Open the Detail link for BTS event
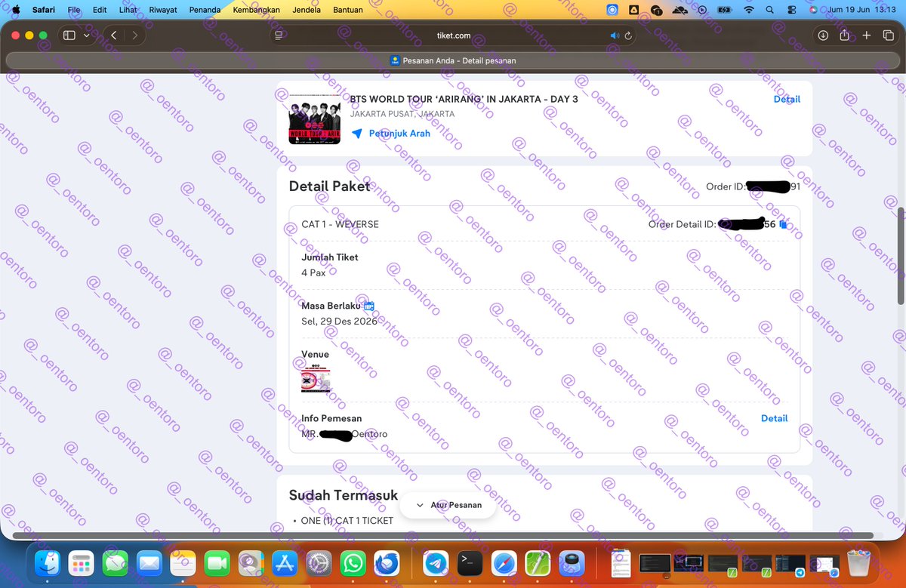This screenshot has width=906, height=588. pyautogui.click(x=787, y=99)
